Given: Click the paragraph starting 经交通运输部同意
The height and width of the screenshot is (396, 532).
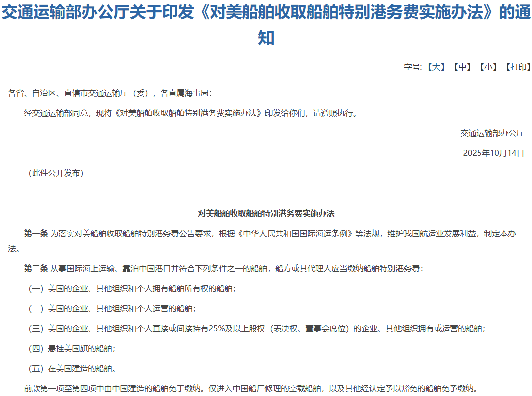Looking at the screenshot, I should [x=191, y=113].
